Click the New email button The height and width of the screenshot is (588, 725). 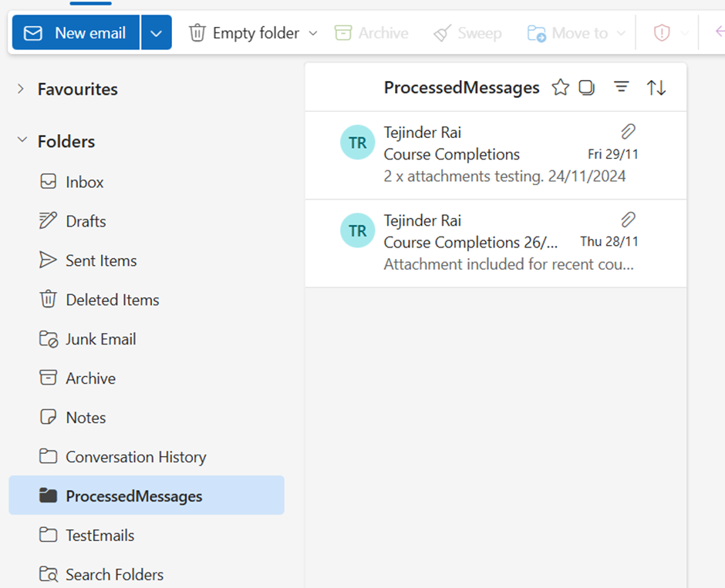(76, 33)
